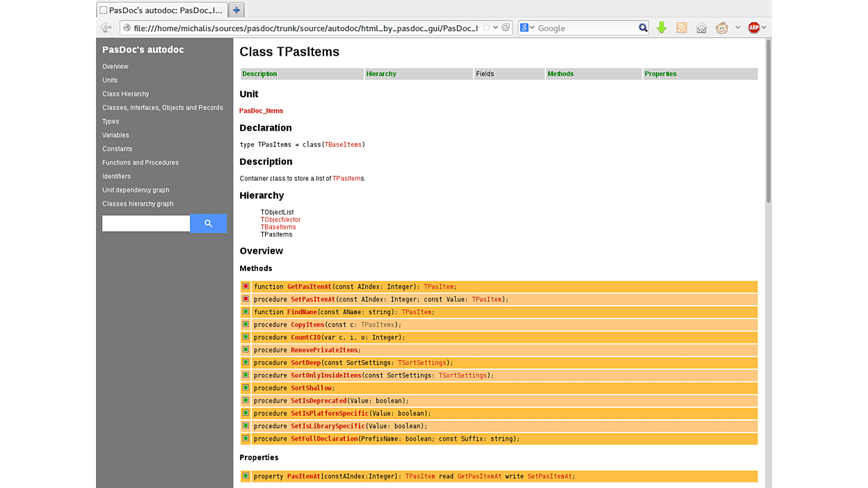Viewport: 868px width, 488px height.
Task: Click the Greasemonkey monkey icon
Action: click(x=722, y=28)
